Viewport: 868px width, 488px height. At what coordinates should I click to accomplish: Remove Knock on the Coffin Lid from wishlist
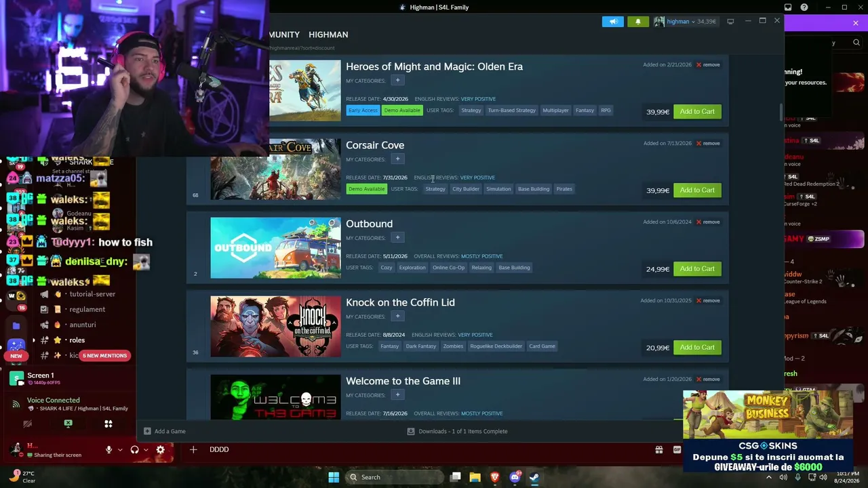708,301
